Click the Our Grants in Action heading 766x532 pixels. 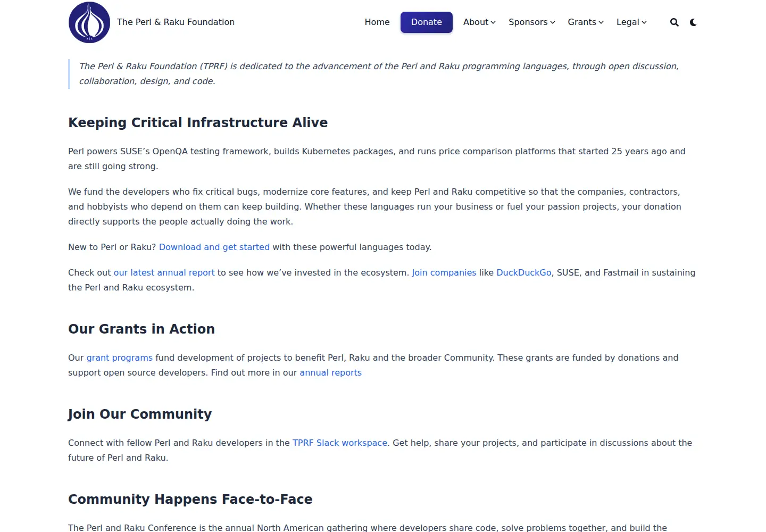(141, 329)
